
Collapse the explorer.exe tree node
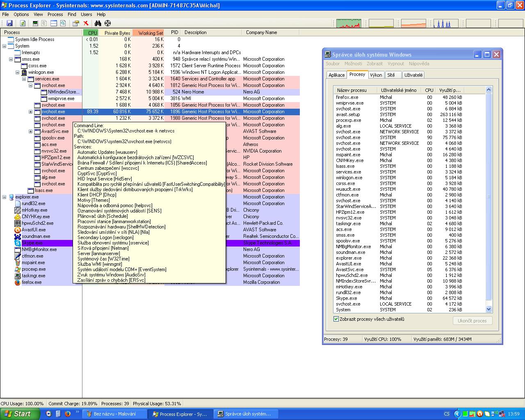5,197
